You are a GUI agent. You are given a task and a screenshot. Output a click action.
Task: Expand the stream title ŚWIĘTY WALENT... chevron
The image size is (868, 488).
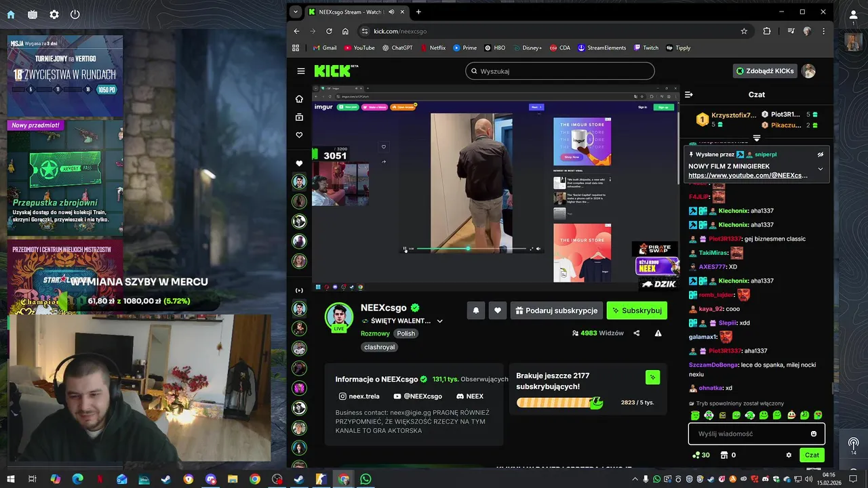pyautogui.click(x=439, y=321)
